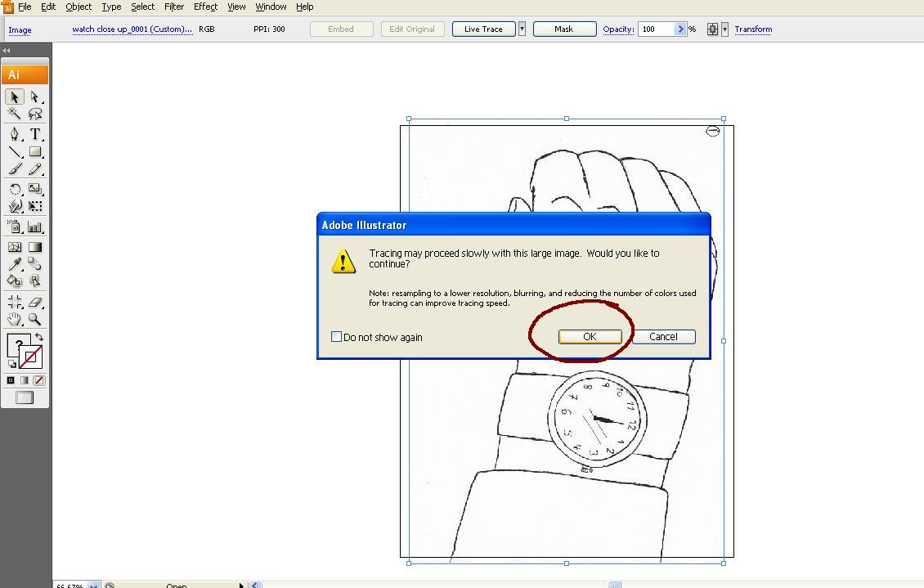Screen dimensions: 924x588
Task: Choose the Scale tool
Action: (x=35, y=189)
